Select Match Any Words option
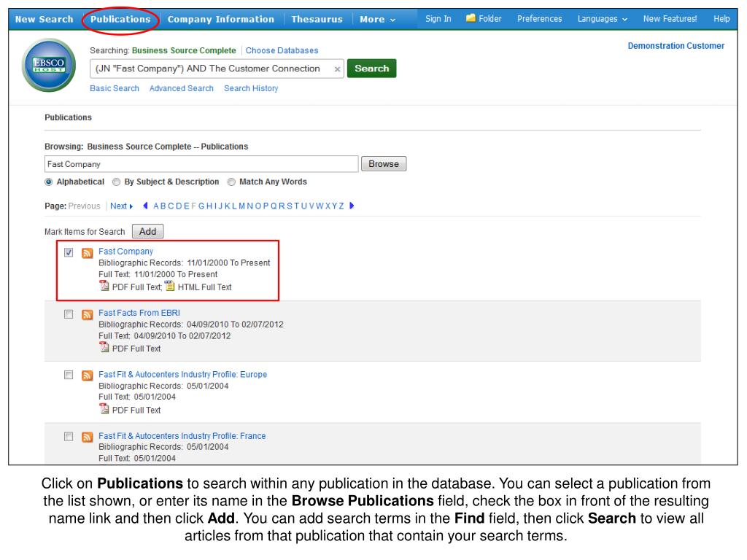 point(231,182)
